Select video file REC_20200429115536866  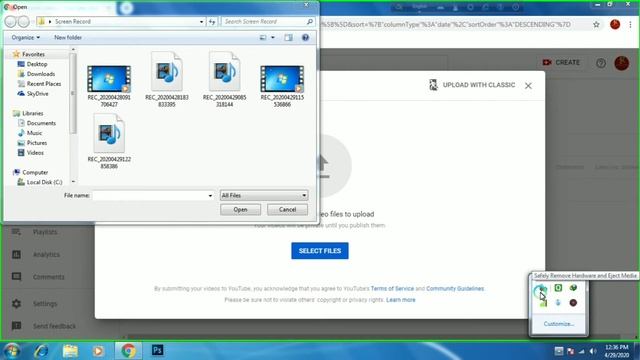point(282,86)
